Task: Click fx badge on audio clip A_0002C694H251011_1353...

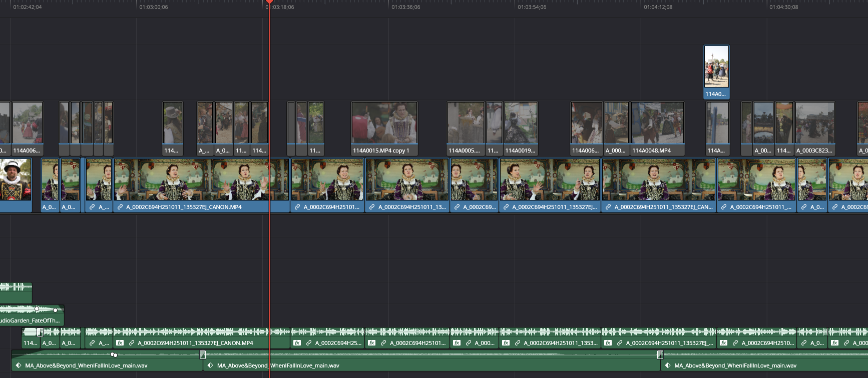Action: [506, 343]
